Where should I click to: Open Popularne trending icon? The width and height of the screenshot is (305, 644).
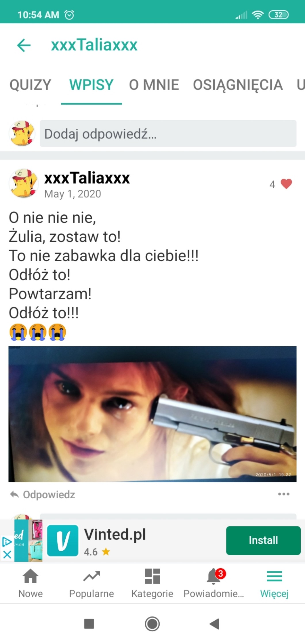(91, 583)
